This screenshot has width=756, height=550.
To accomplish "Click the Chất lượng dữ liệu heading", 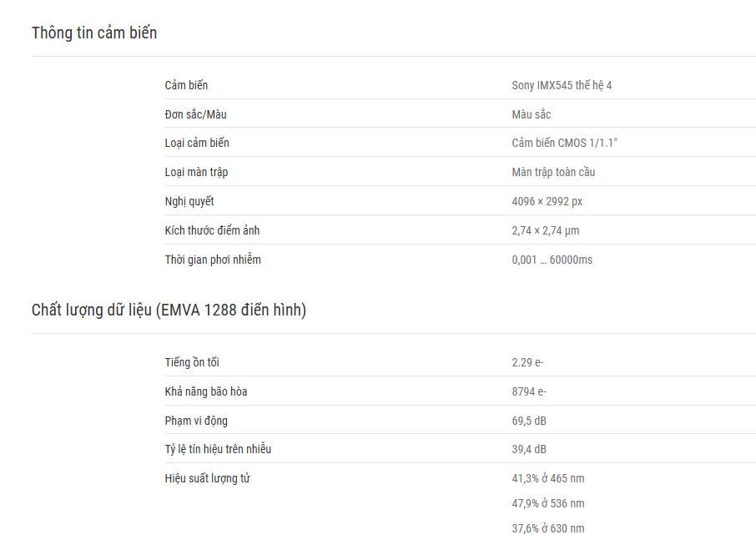I will 169,310.
